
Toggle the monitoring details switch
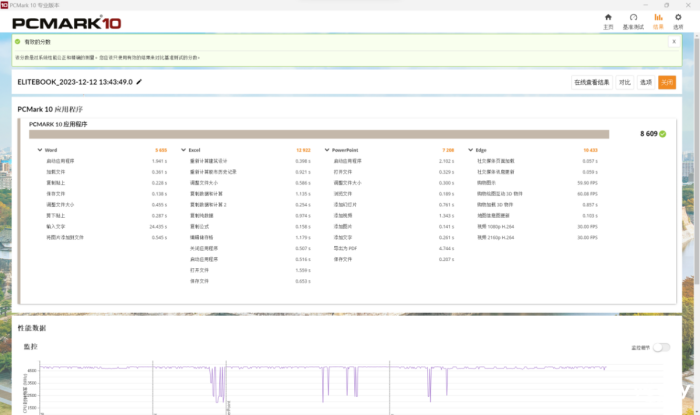coord(660,347)
